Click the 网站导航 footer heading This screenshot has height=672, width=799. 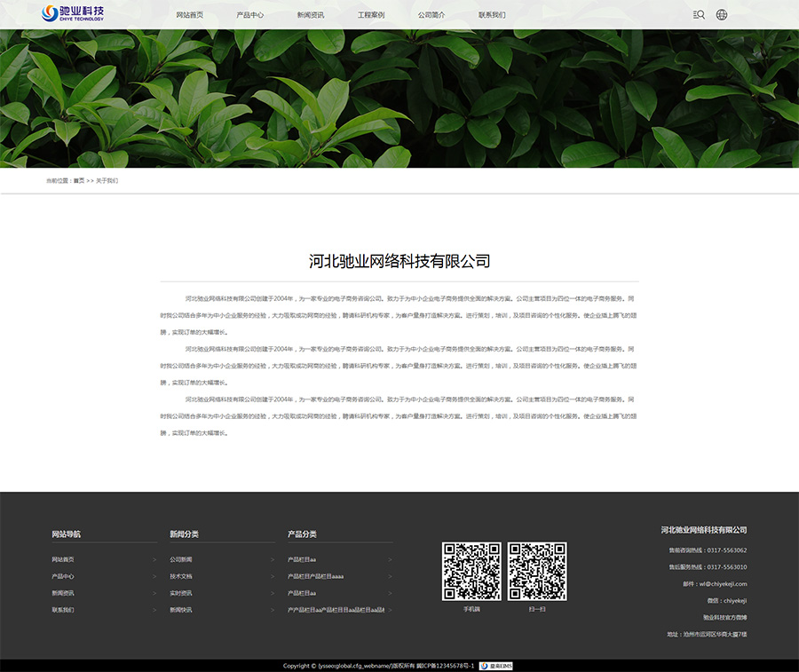point(67,534)
